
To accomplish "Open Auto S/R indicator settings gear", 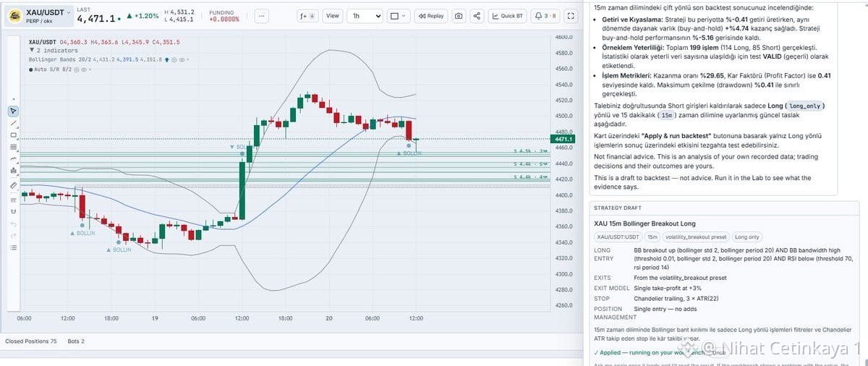I will click(x=76, y=69).
